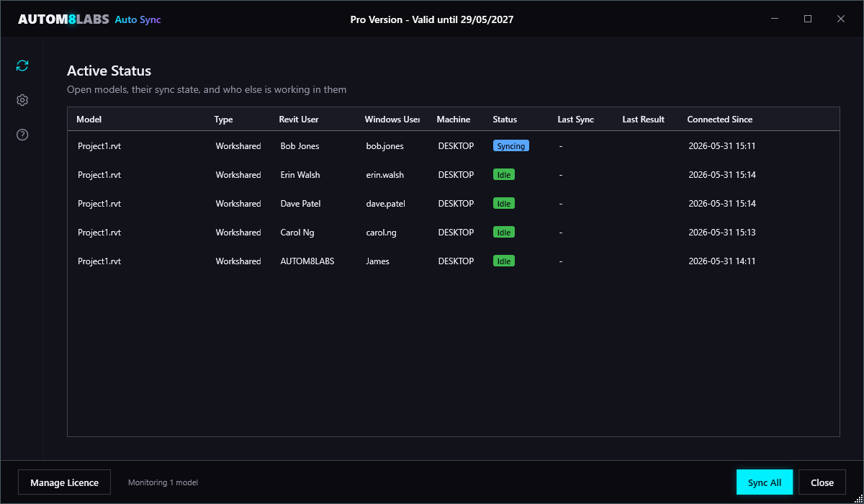Click the Manage Licence button

(64, 482)
